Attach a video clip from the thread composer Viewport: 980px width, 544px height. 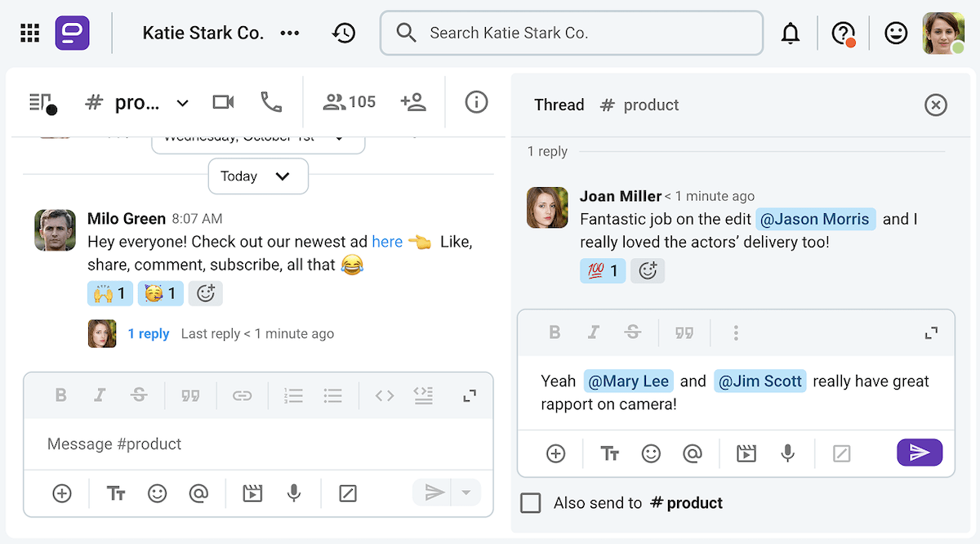coord(746,453)
